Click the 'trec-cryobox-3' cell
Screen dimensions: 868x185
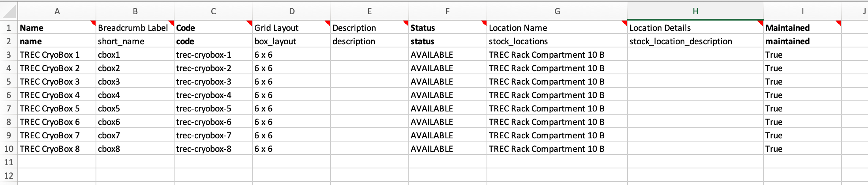click(x=213, y=81)
